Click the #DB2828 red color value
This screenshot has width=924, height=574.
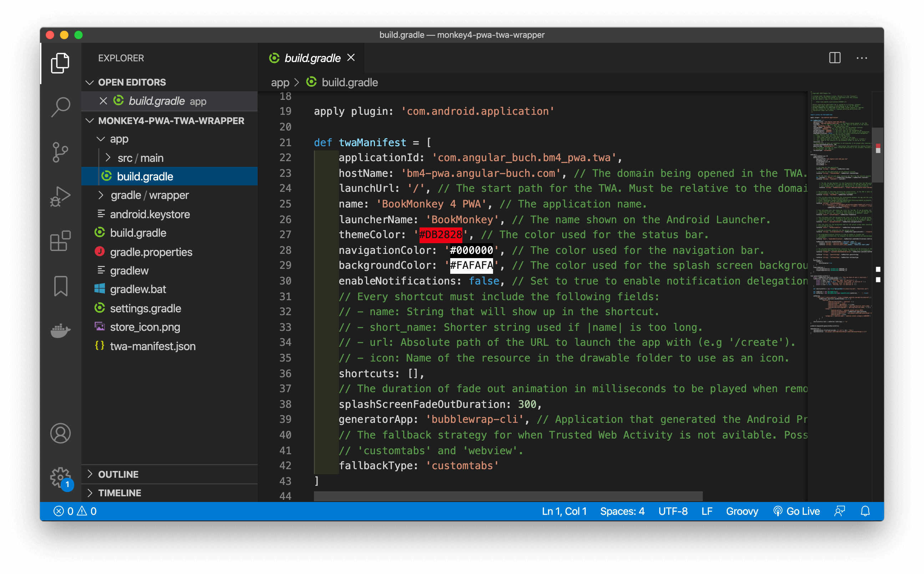pyautogui.click(x=441, y=235)
